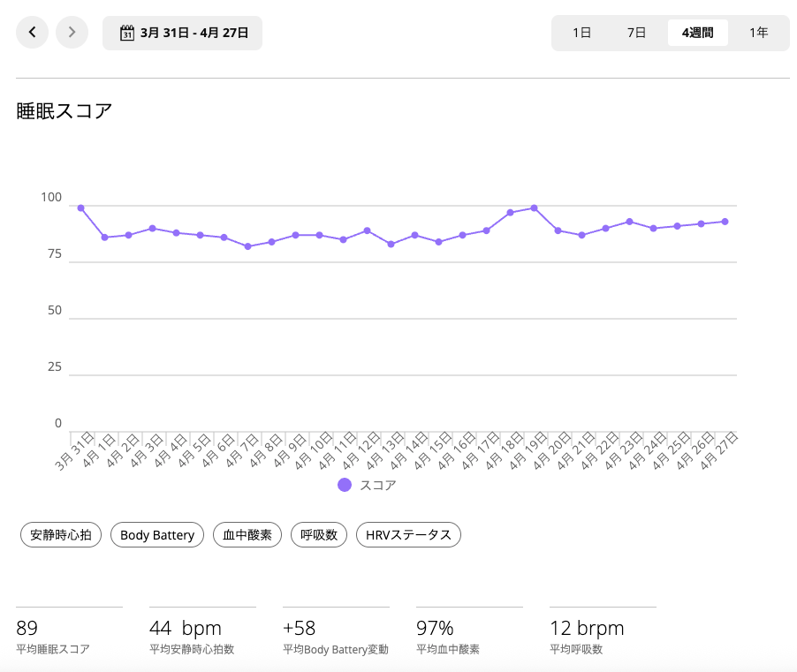The width and height of the screenshot is (797, 672).
Task: Click the purple スコア legend dot
Action: point(345,485)
